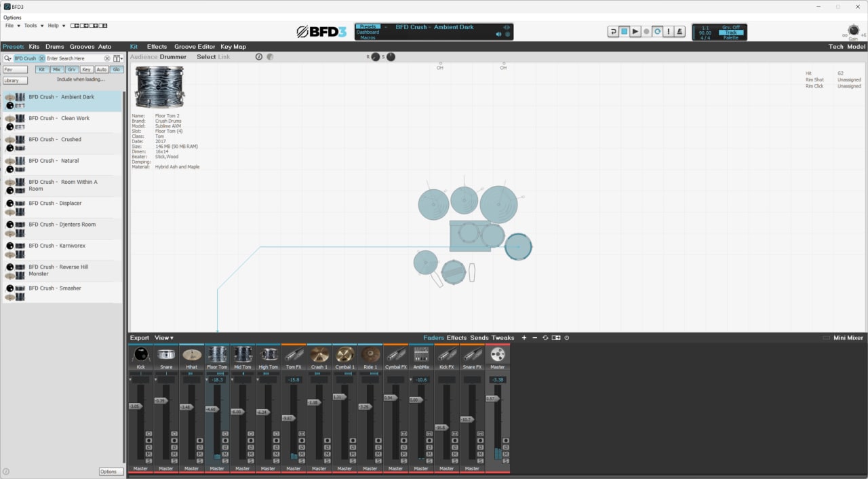Switch to the Drummer view
This screenshot has width=868, height=479.
tap(173, 57)
